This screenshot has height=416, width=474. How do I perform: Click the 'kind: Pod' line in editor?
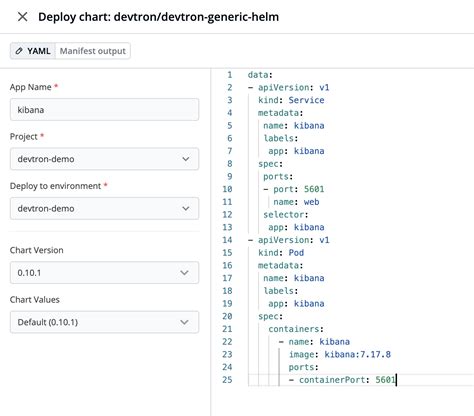point(281,253)
